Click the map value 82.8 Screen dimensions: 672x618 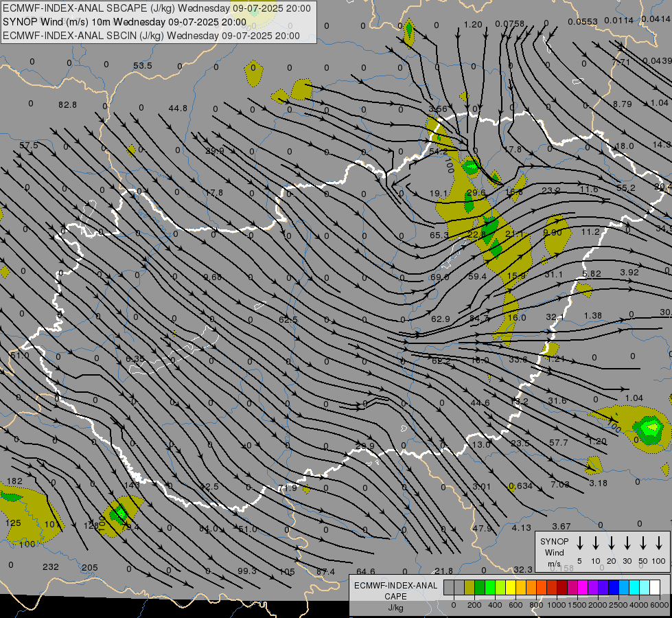coord(68,104)
